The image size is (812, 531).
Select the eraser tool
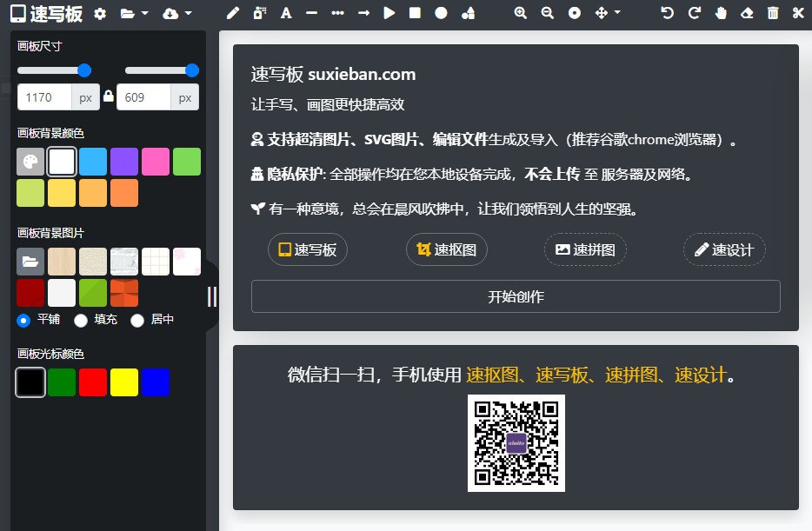tap(747, 13)
